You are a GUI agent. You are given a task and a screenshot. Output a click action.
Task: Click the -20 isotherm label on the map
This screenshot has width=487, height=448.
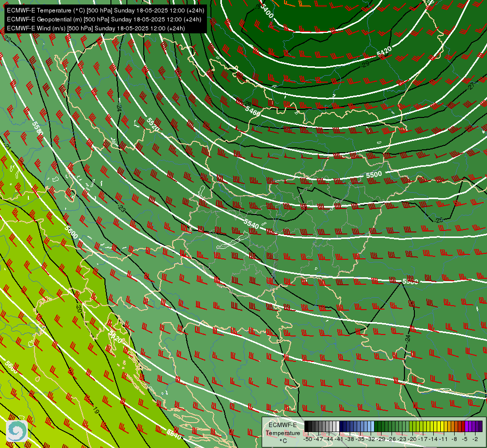point(79,309)
